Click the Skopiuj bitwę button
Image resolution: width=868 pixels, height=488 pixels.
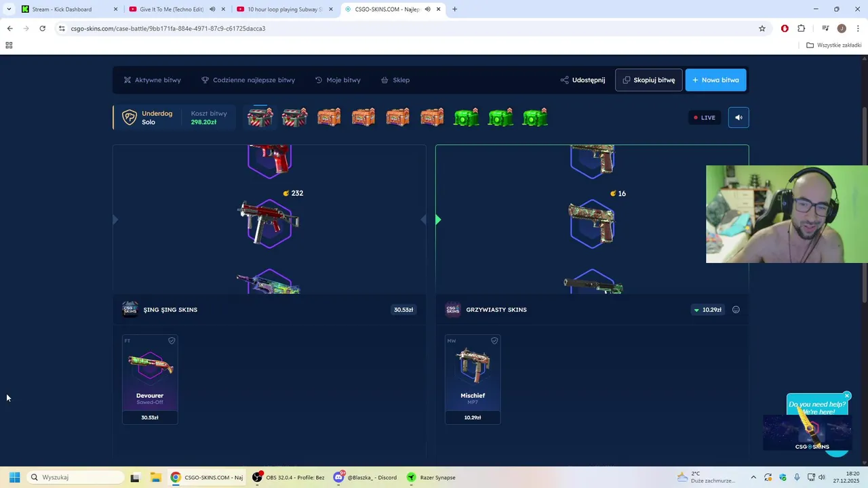click(648, 80)
